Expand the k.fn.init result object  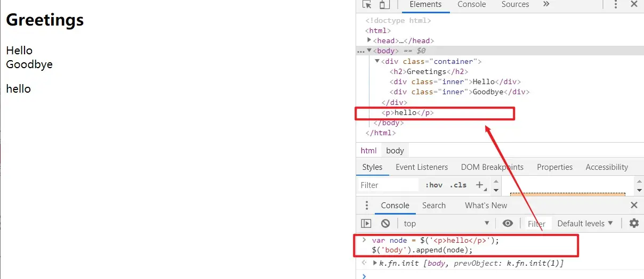[375, 263]
